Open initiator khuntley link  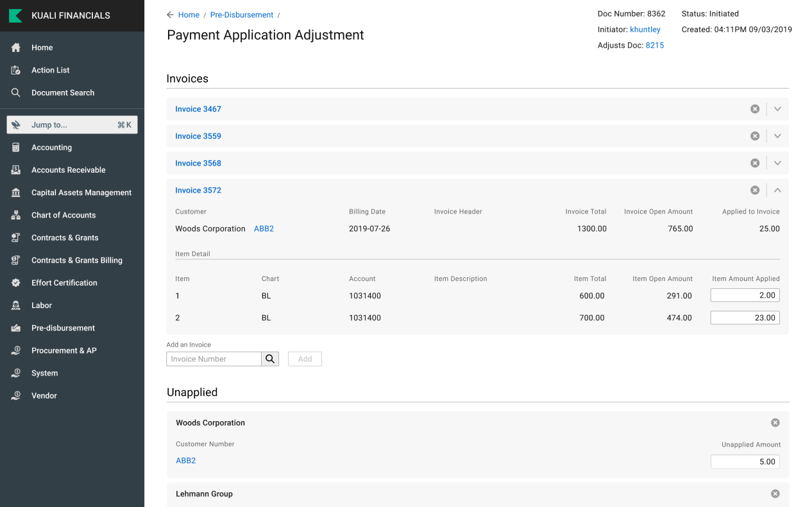645,30
